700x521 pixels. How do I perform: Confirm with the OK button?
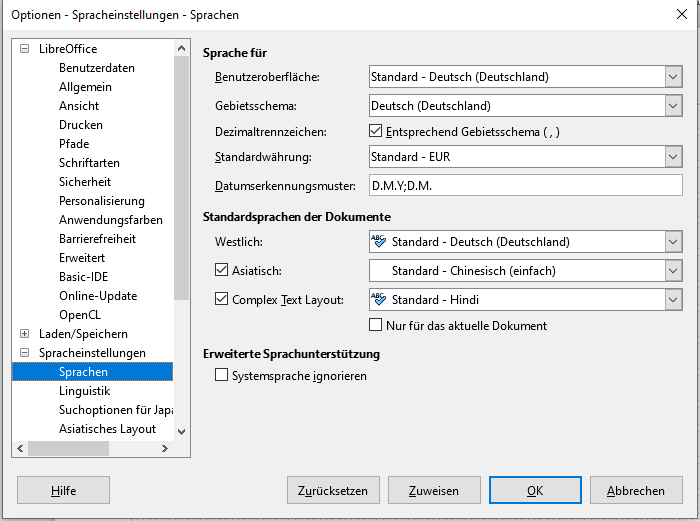pos(535,490)
